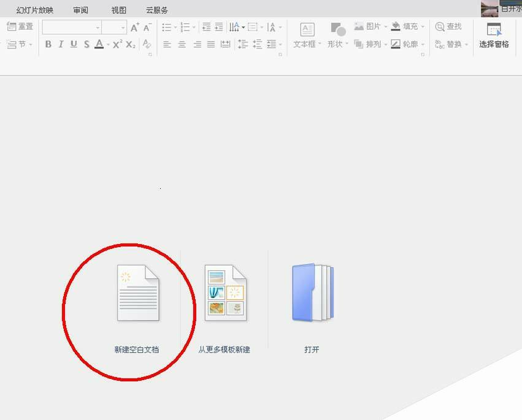Click the user avatar thumbnail
The width and height of the screenshot is (522, 420).
[x=489, y=8]
